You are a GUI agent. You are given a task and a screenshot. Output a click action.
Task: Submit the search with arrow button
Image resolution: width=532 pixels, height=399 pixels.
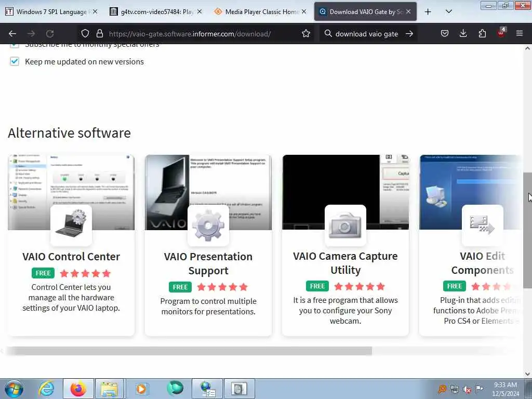(x=409, y=34)
